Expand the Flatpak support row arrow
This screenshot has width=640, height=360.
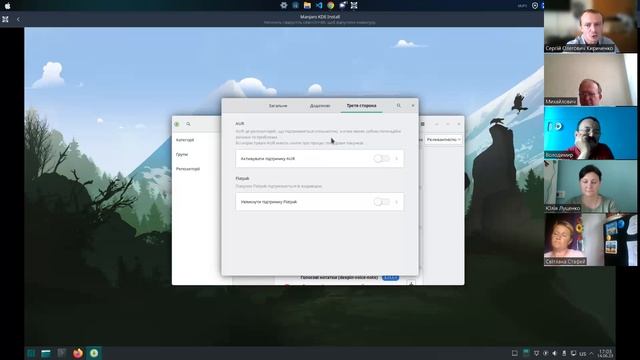397,202
